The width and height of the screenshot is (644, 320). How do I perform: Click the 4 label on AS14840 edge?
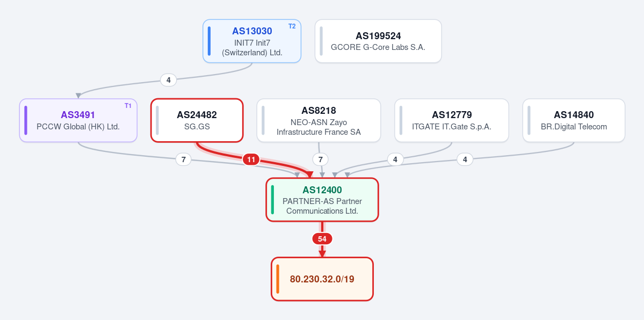(x=465, y=159)
